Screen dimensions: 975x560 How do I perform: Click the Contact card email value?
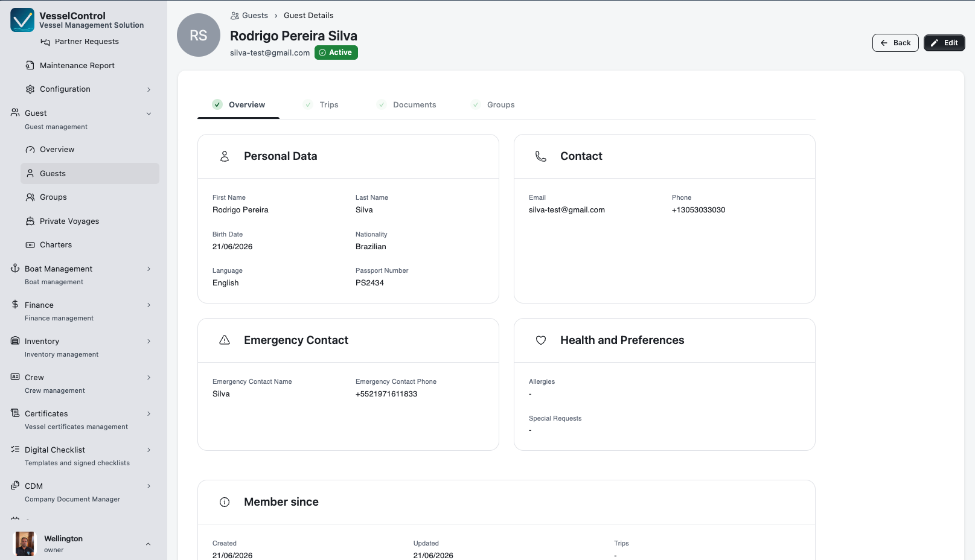point(567,210)
